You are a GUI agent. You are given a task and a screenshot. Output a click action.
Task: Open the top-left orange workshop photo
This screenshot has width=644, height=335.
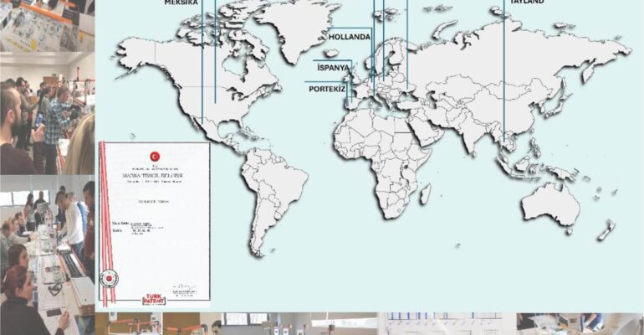pos(47,25)
